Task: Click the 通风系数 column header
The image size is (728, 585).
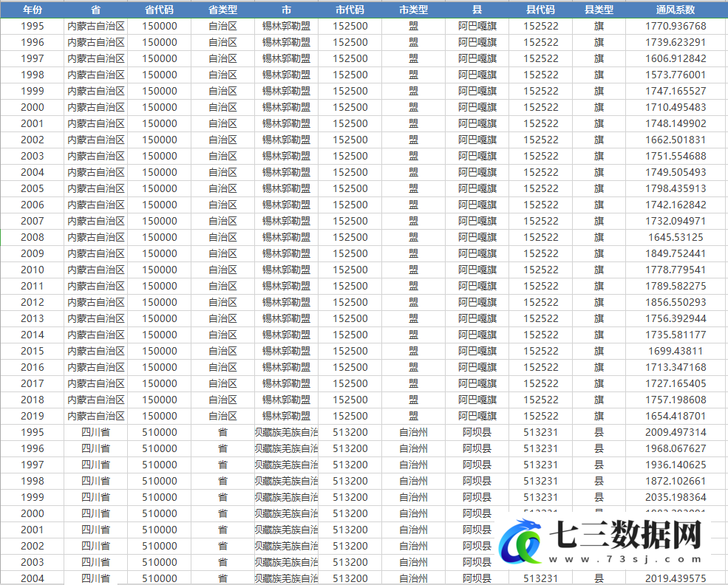Action: [676, 10]
